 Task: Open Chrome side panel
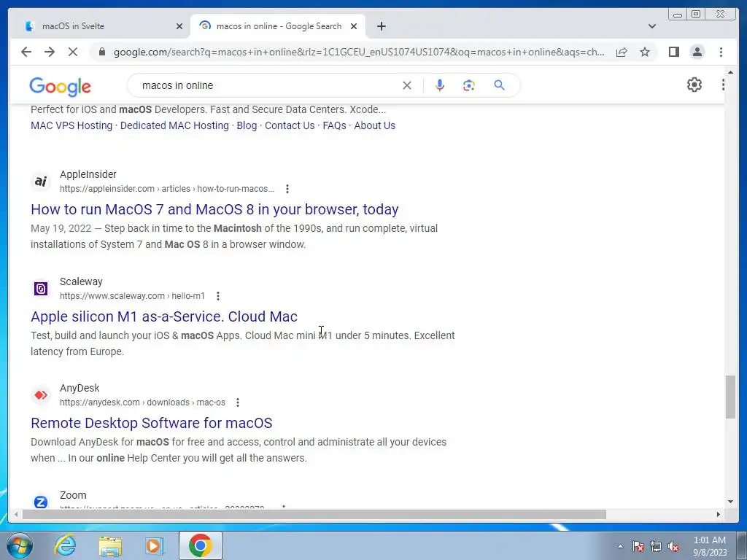673,52
